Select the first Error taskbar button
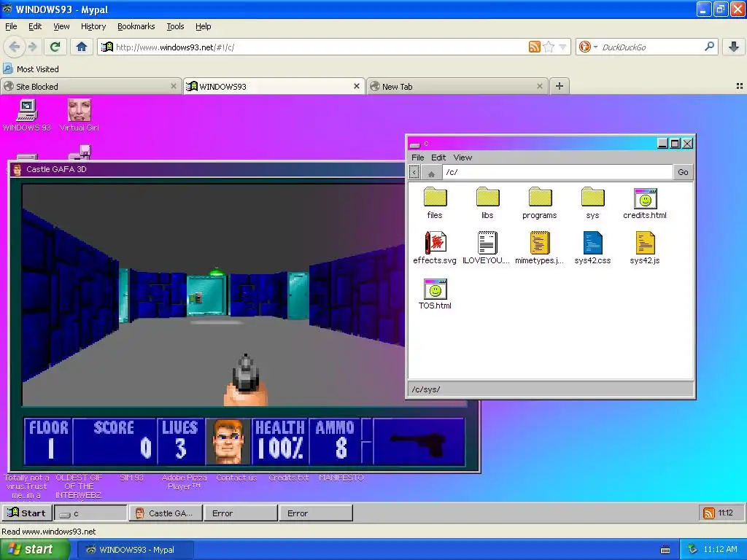The image size is (747, 560). point(241,513)
